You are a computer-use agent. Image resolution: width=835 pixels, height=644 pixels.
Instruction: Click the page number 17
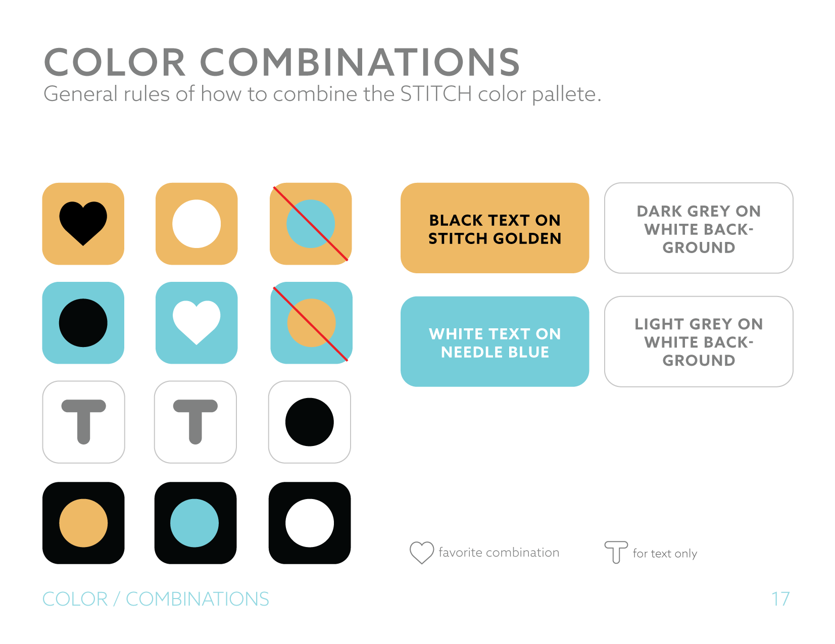pos(780,599)
